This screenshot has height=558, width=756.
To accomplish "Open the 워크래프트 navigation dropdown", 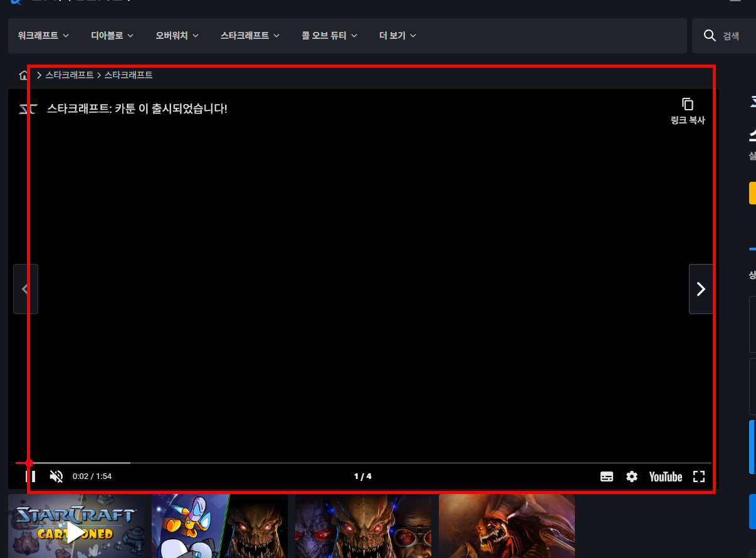I will coord(42,36).
